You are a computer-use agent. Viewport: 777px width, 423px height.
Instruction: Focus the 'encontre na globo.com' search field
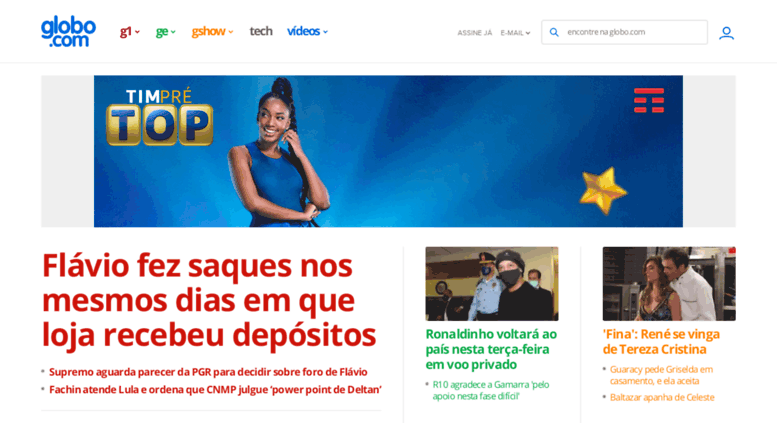click(624, 32)
